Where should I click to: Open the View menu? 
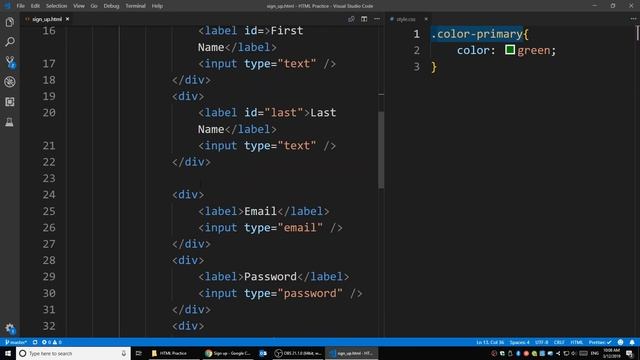[x=79, y=6]
